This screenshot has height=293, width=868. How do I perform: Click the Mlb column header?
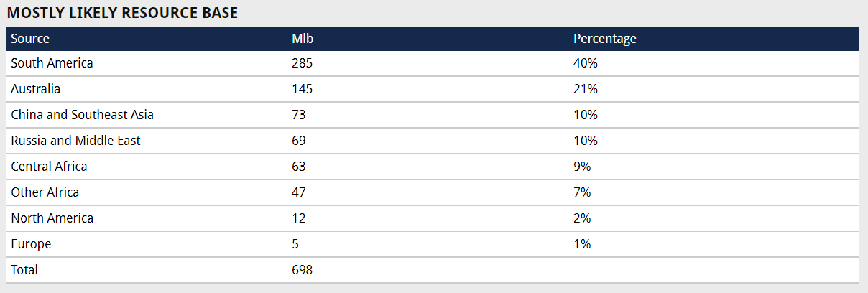303,39
